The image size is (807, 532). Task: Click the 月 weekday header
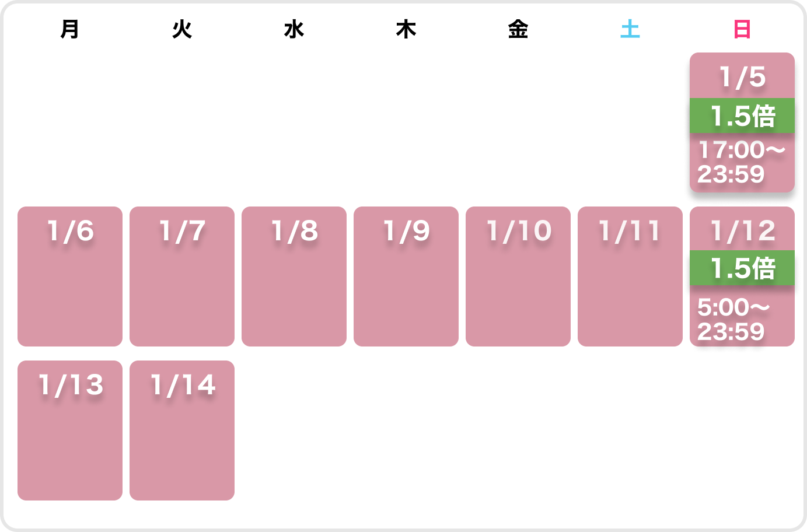point(70,29)
